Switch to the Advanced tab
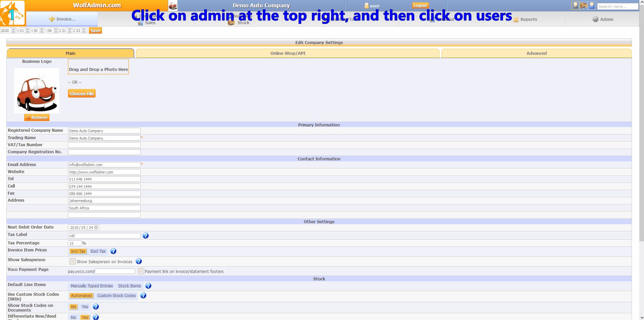Viewport: 644px width, 320px height. (536, 53)
